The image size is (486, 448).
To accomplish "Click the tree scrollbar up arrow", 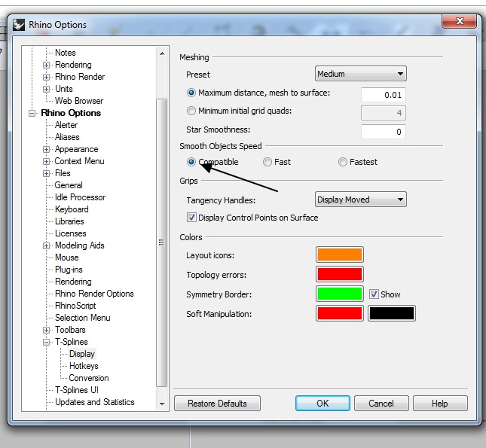I will (x=162, y=53).
